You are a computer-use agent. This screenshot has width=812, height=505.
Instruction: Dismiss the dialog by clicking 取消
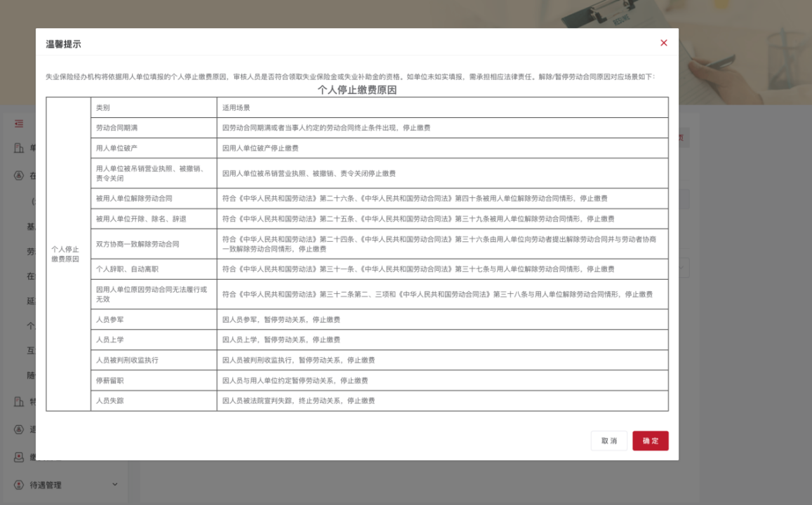click(x=608, y=440)
